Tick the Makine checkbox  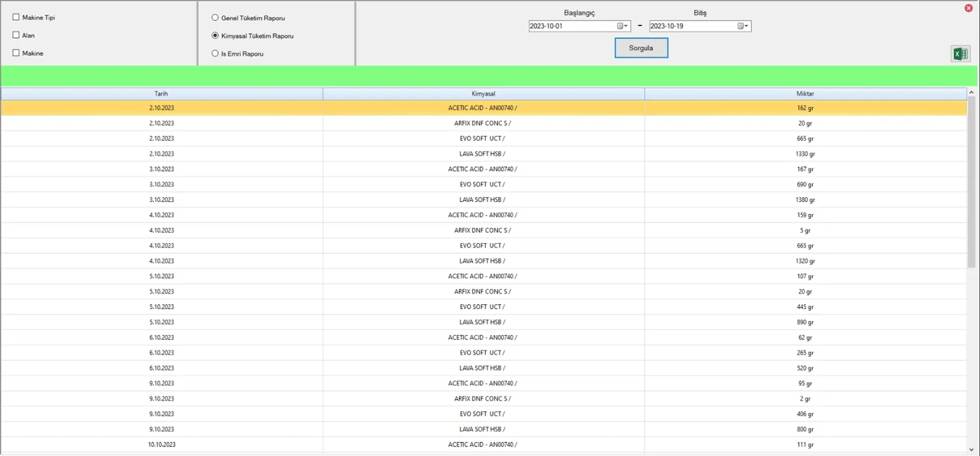tap(16, 53)
